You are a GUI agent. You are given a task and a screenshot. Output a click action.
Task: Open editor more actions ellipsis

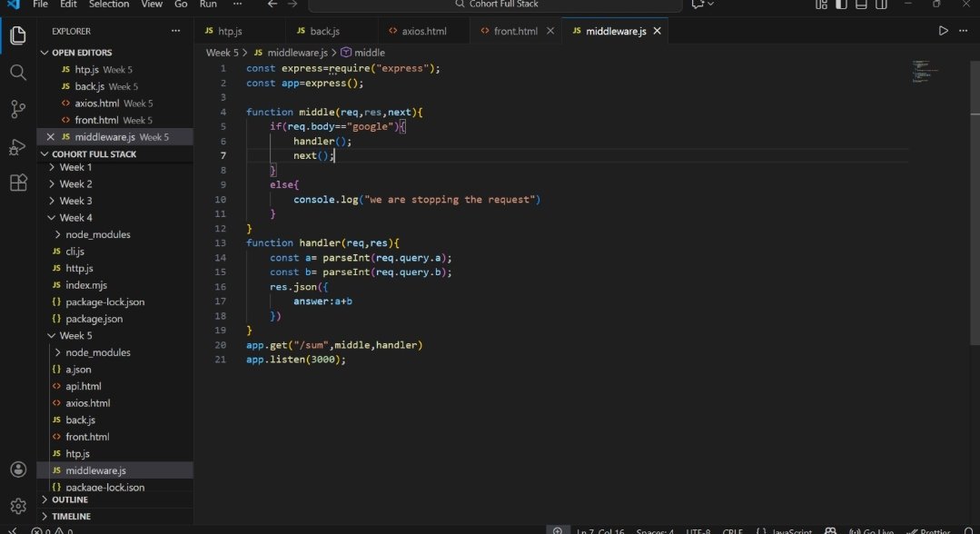coord(963,31)
